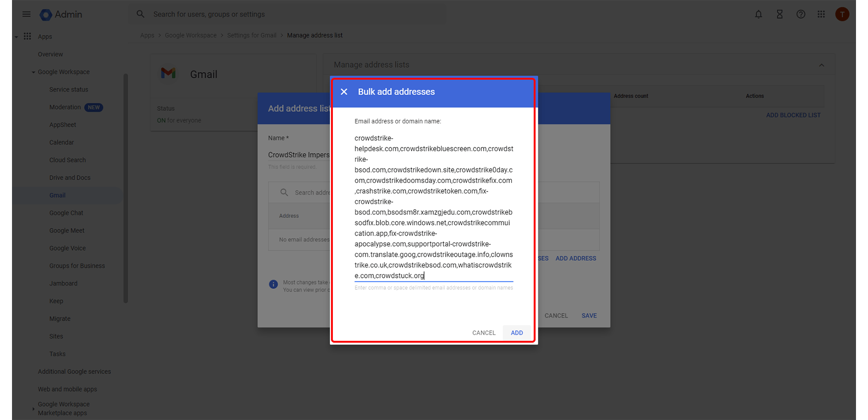Viewport: 868px width, 420px height.
Task: Open Drive and Docs in sidebar
Action: pyautogui.click(x=70, y=178)
